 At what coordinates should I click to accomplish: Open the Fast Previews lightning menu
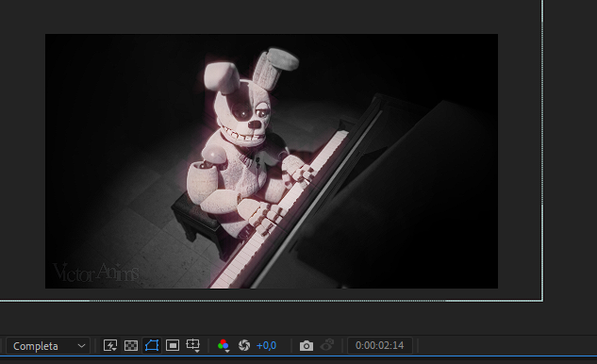[110, 346]
